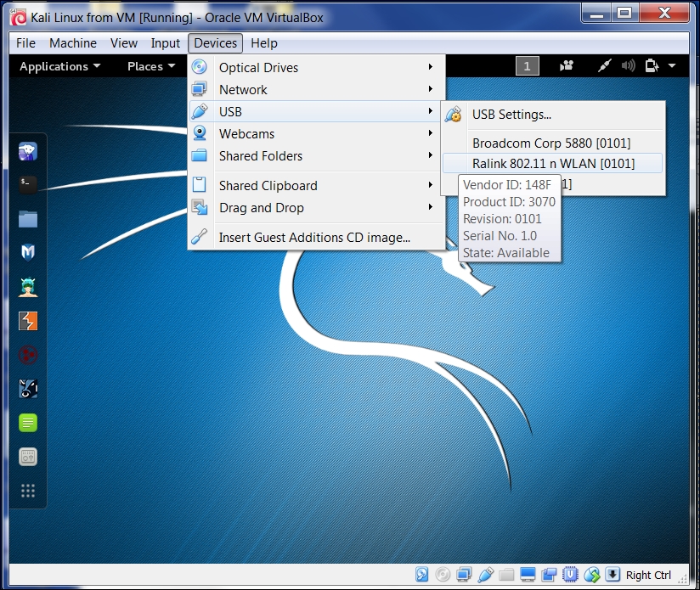
Task: Open the Files manager from the dock
Action: coord(28,219)
